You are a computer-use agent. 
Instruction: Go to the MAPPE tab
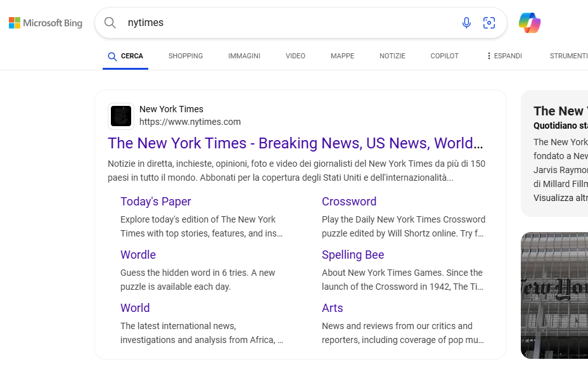click(342, 56)
